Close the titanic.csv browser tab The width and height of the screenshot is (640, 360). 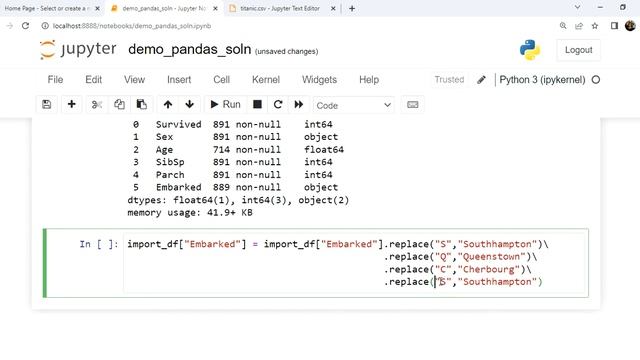(333, 8)
